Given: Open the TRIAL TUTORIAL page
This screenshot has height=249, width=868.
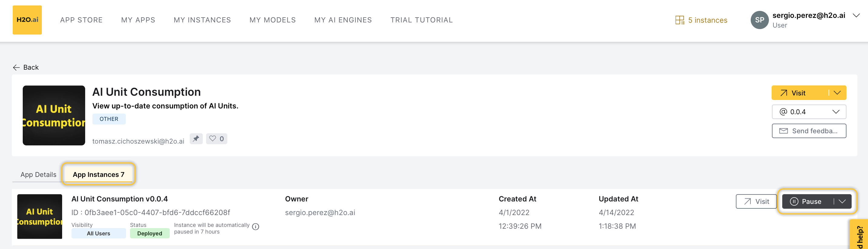Looking at the screenshot, I should pyautogui.click(x=421, y=20).
